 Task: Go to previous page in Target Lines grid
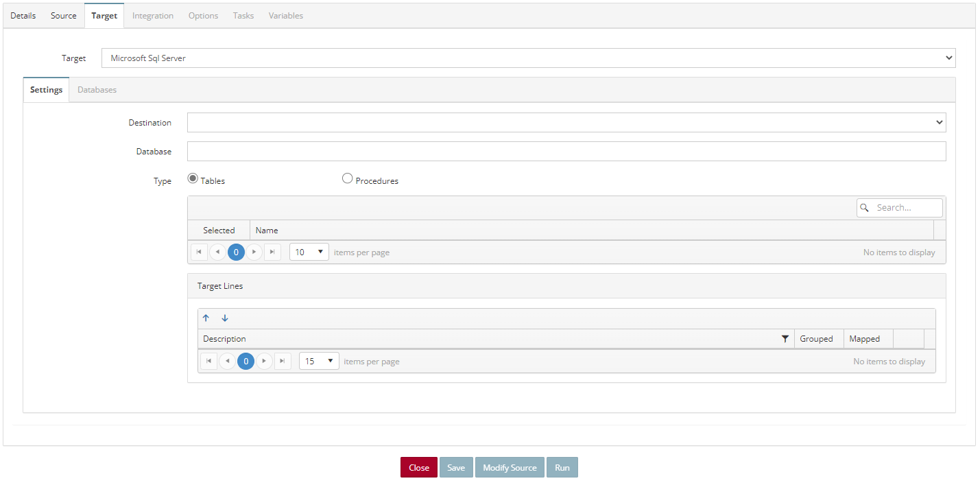pos(227,362)
